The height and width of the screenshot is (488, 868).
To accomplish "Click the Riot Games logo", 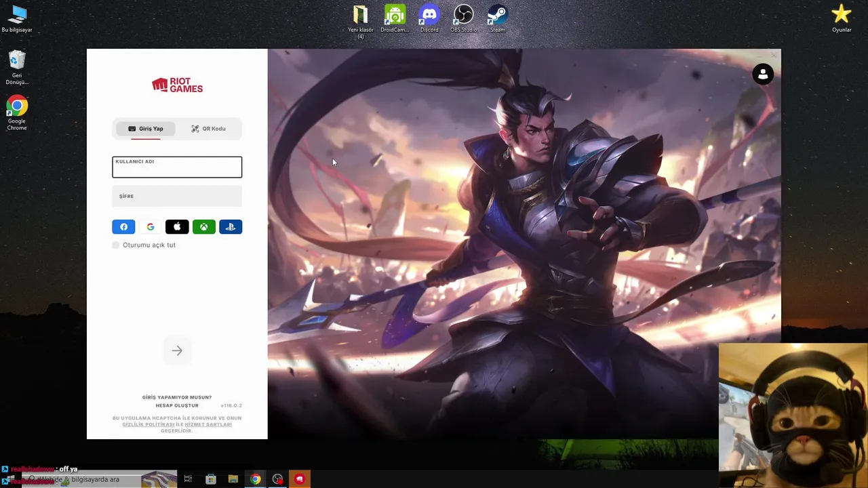I will (x=177, y=85).
